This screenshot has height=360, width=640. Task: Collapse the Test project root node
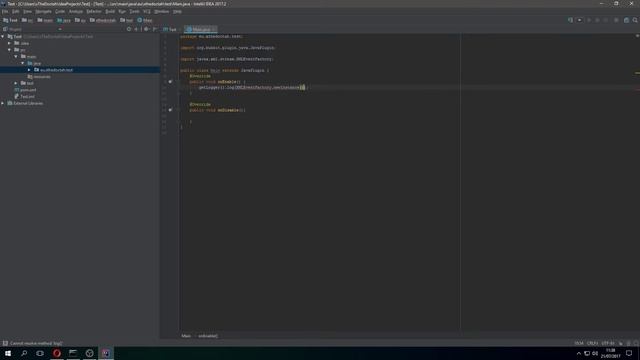pyautogui.click(x=3, y=36)
